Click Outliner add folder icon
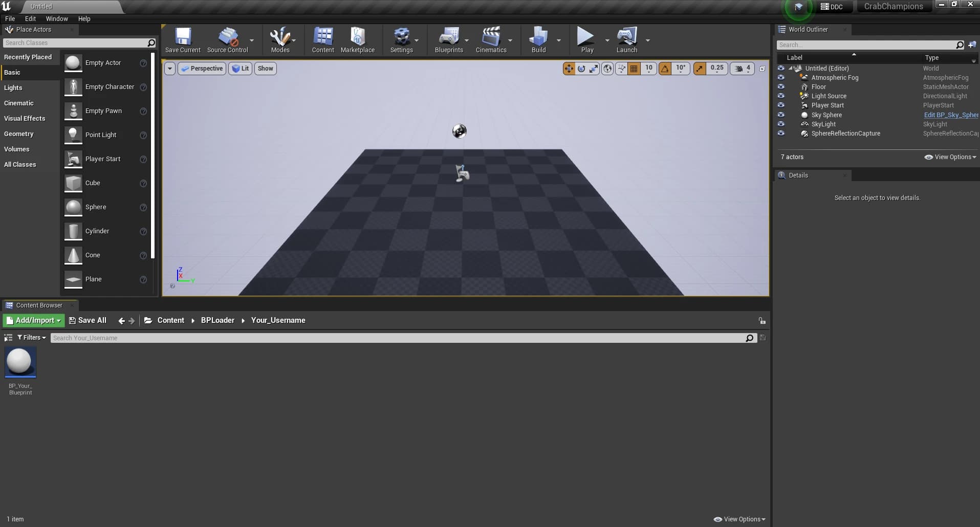 pos(972,45)
